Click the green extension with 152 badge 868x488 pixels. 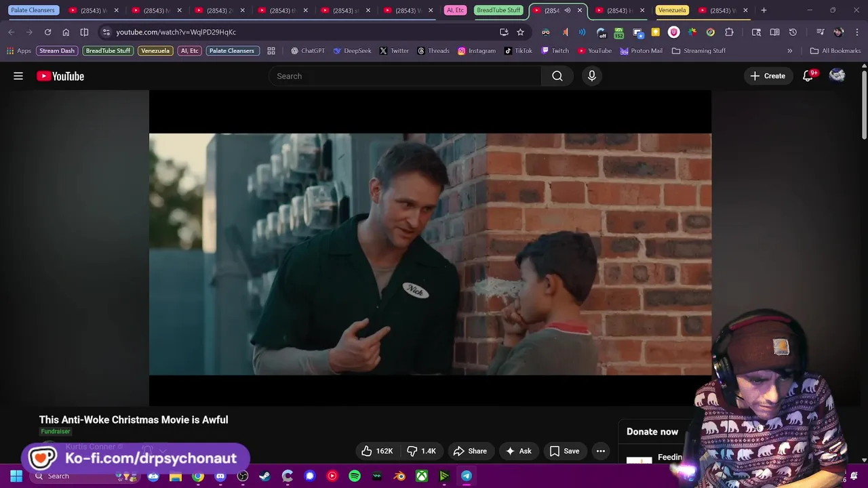(x=619, y=32)
